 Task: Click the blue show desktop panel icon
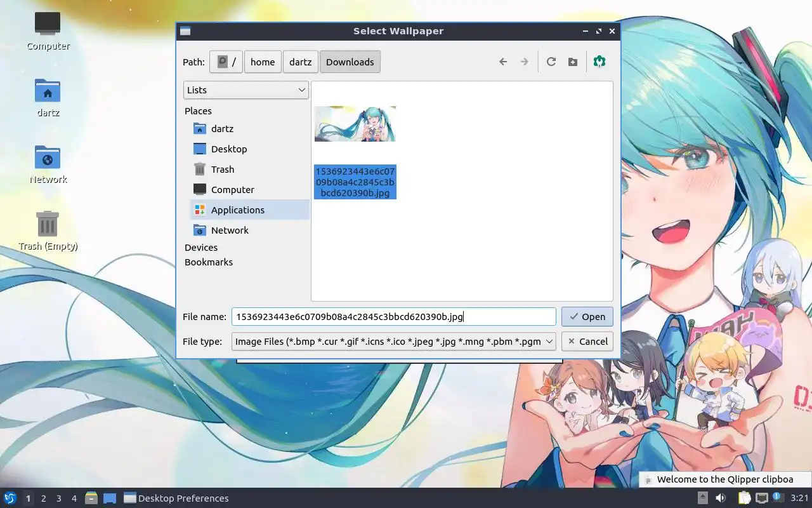109,498
